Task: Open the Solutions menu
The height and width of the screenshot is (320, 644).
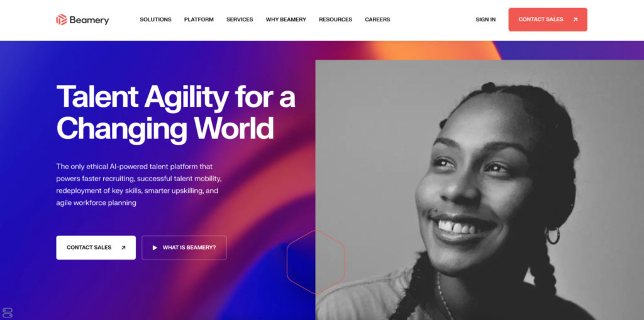Action: tap(156, 19)
